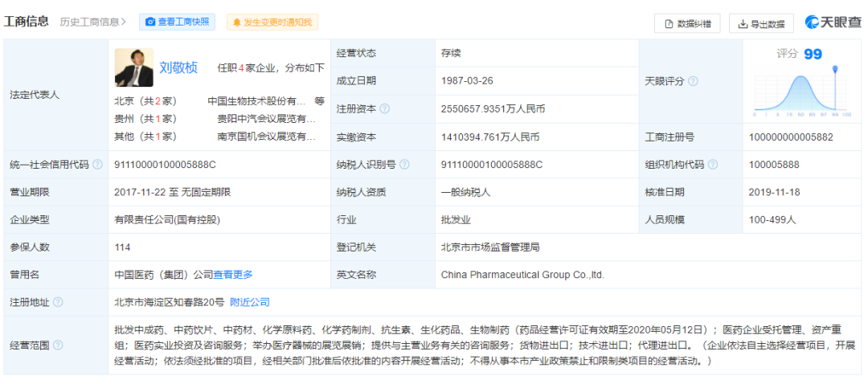This screenshot has width=868, height=384.
Task: Click registered address 北京市海淀区知春路20号
Action: pos(169,302)
